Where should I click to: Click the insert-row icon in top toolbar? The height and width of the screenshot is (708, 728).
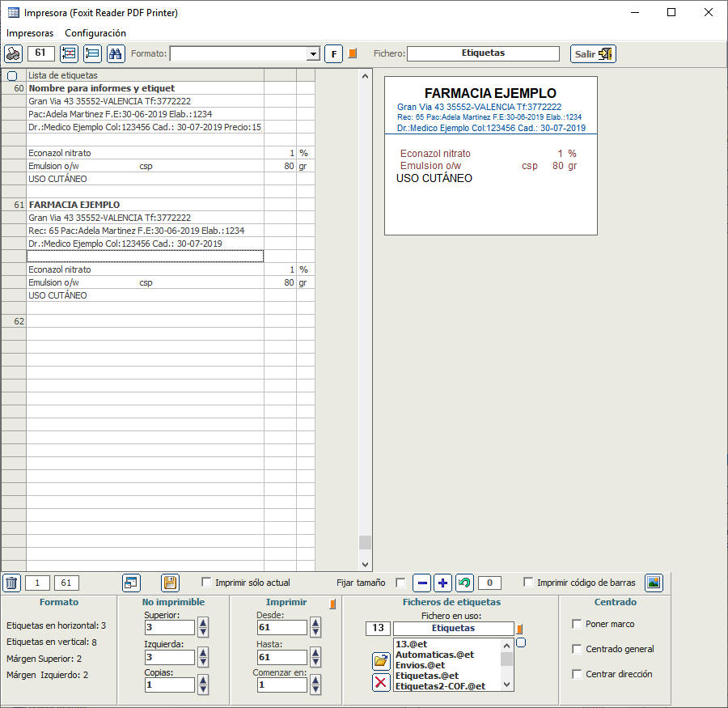point(92,54)
